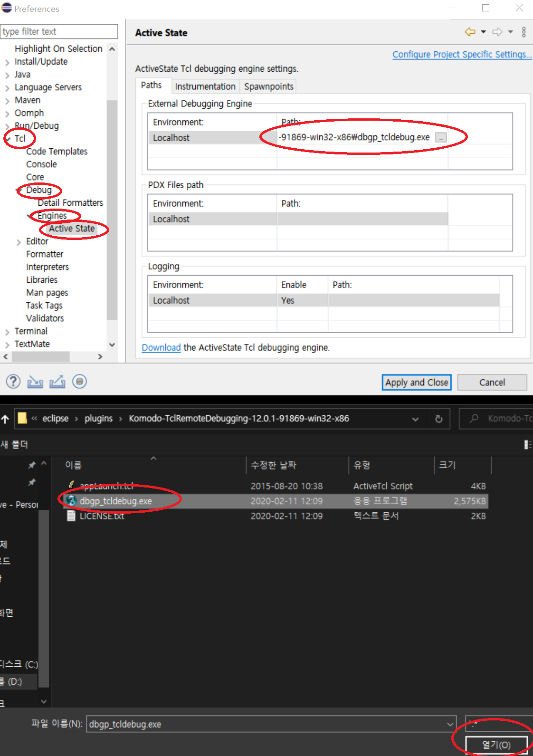The image size is (533, 756).
Task: Click the yellow folder icon in address bar
Action: click(22, 418)
